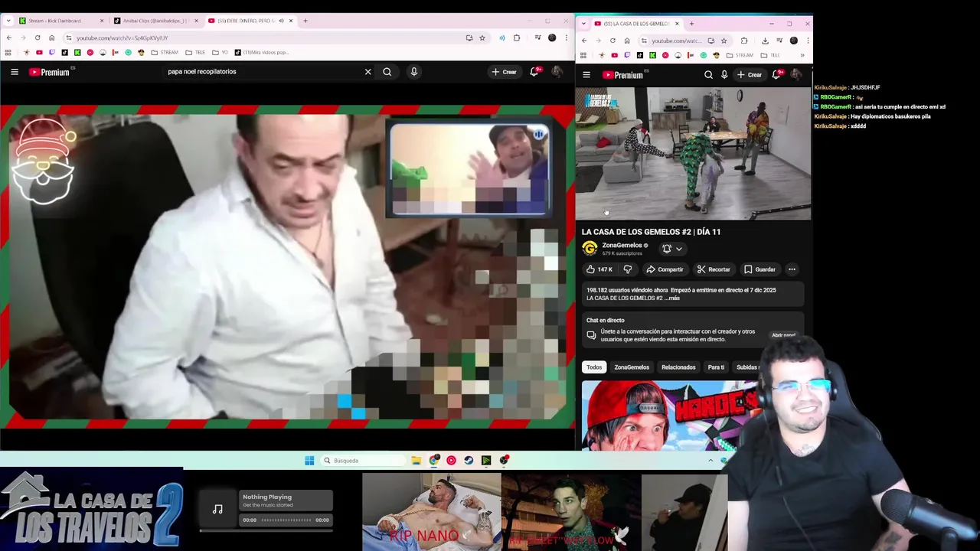Click the Windows taskbar 'Búsqueda' search box

pos(363,461)
